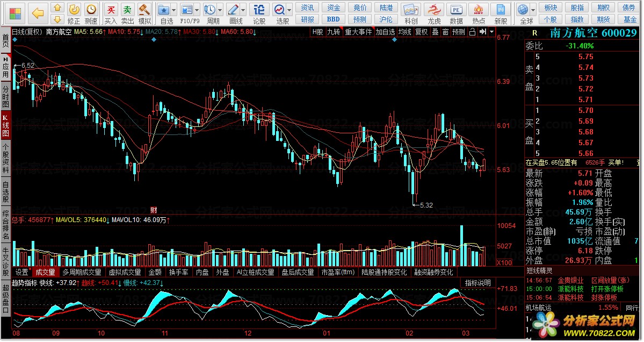Screen dimensions: 644x342
Task: Switch to the 市盈率(ttm) tab
Action: 338,272
